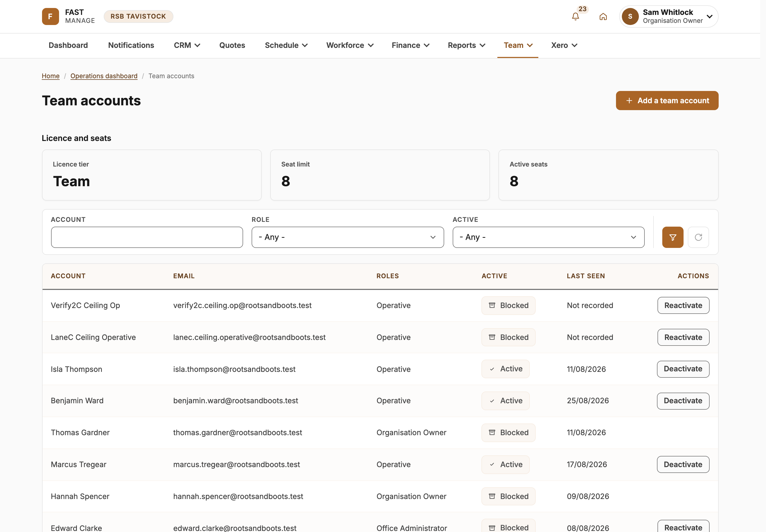Open the Team navigation menu

point(518,45)
